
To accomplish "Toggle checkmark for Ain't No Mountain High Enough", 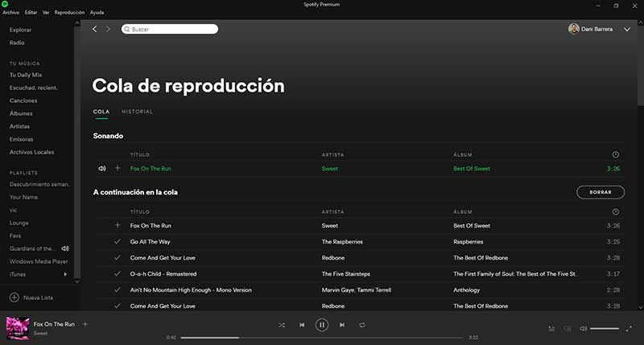I will tap(118, 290).
